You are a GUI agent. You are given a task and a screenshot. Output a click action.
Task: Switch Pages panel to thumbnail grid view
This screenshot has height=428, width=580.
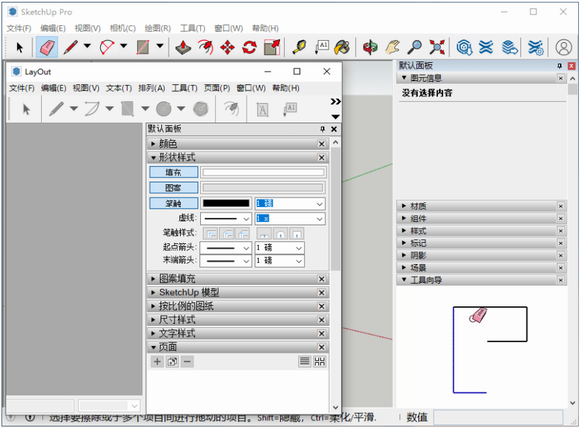320,361
